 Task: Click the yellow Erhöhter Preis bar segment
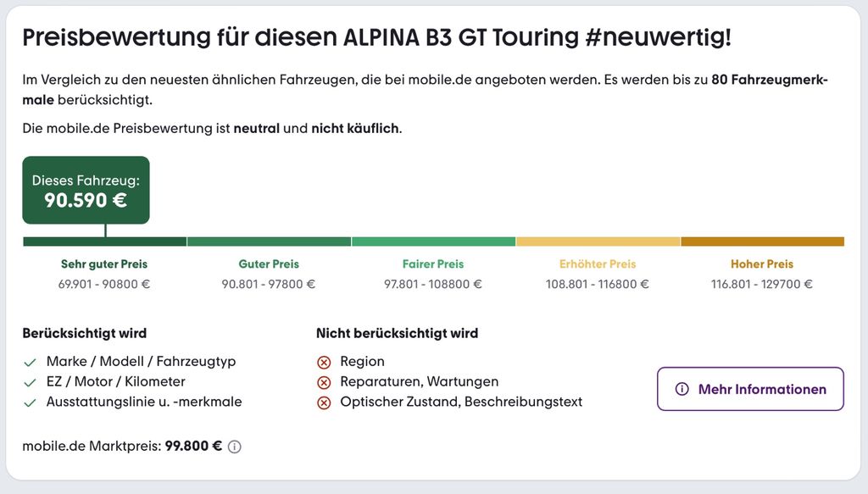598,241
